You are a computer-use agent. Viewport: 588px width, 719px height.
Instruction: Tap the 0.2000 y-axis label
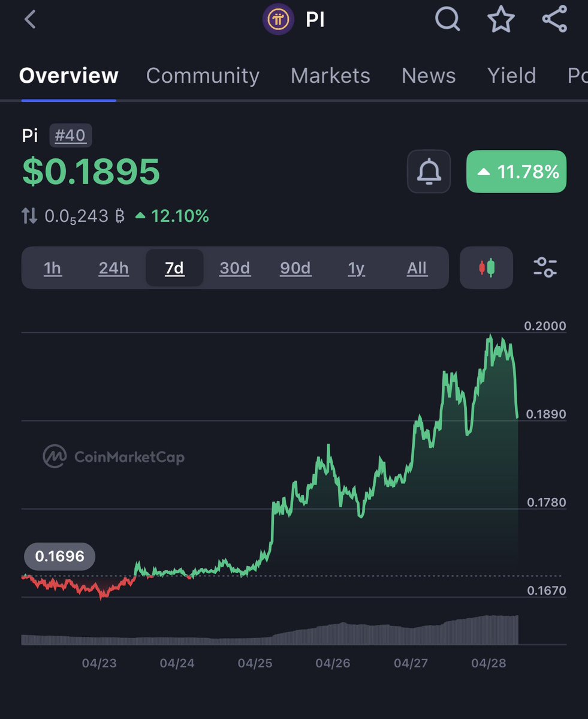[x=545, y=326]
